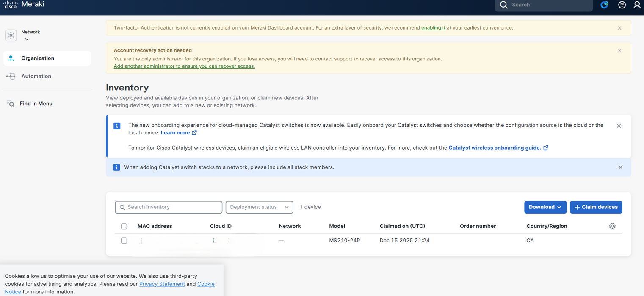Open the Deployment status filter dropdown

click(259, 207)
